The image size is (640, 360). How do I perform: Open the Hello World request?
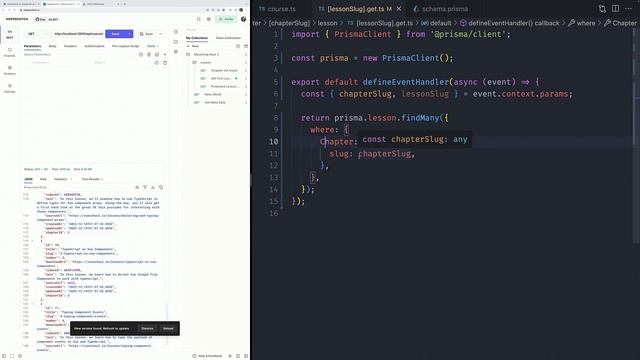(213, 94)
